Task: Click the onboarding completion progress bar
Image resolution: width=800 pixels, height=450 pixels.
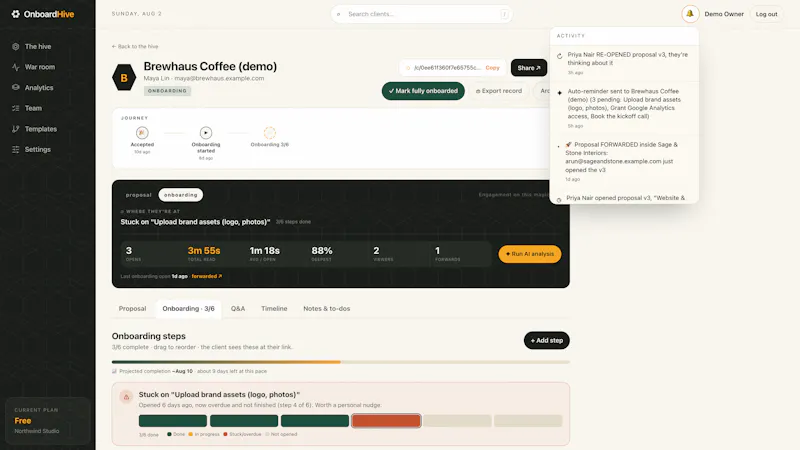Action: tap(341, 362)
